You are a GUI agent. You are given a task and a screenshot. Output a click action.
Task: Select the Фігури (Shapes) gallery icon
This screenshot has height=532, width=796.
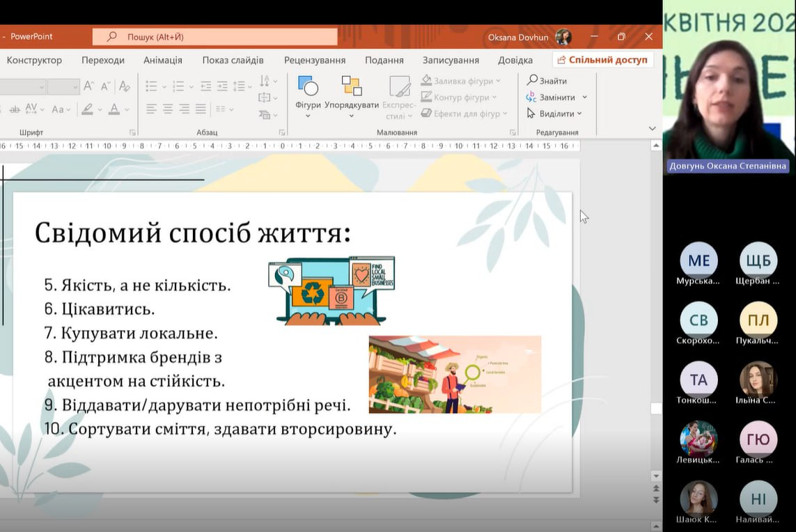pyautogui.click(x=307, y=87)
